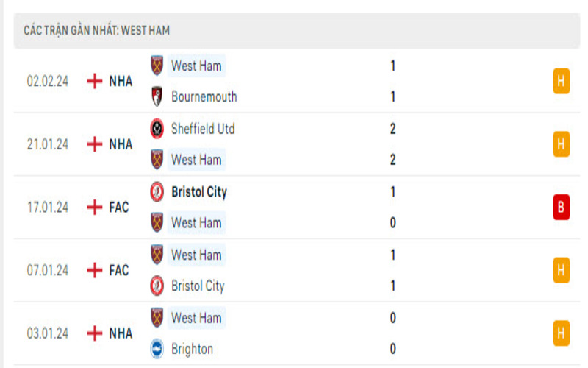Click the 07.01.24 match date
The width and height of the screenshot is (588, 368).
pyautogui.click(x=48, y=271)
